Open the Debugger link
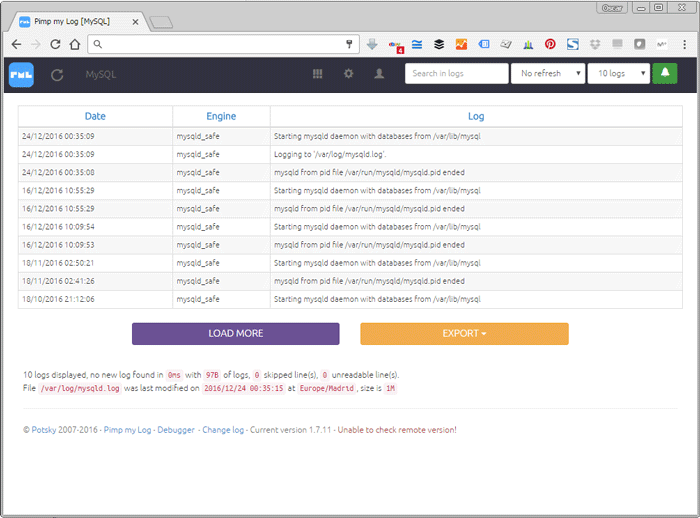The width and height of the screenshot is (700, 518). point(176,430)
